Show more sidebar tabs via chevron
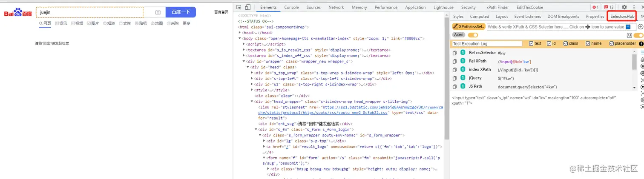Image resolution: width=644 pixels, height=179 pixels. pos(641,17)
